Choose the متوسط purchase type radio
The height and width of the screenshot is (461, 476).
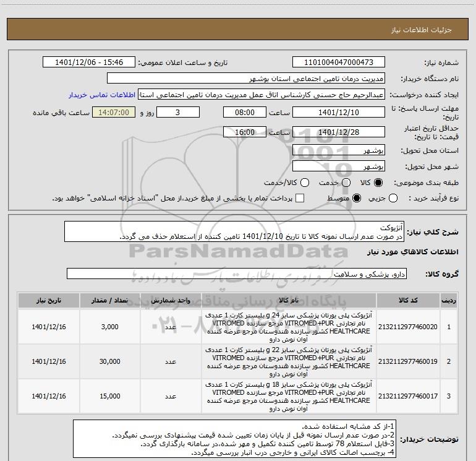[x=357, y=198]
